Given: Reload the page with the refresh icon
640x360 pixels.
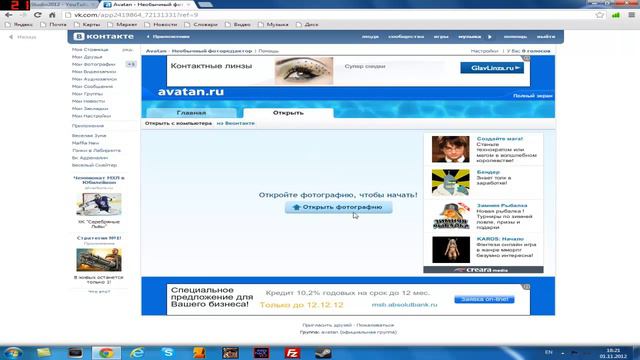Looking at the screenshot, I should pos(38,15).
